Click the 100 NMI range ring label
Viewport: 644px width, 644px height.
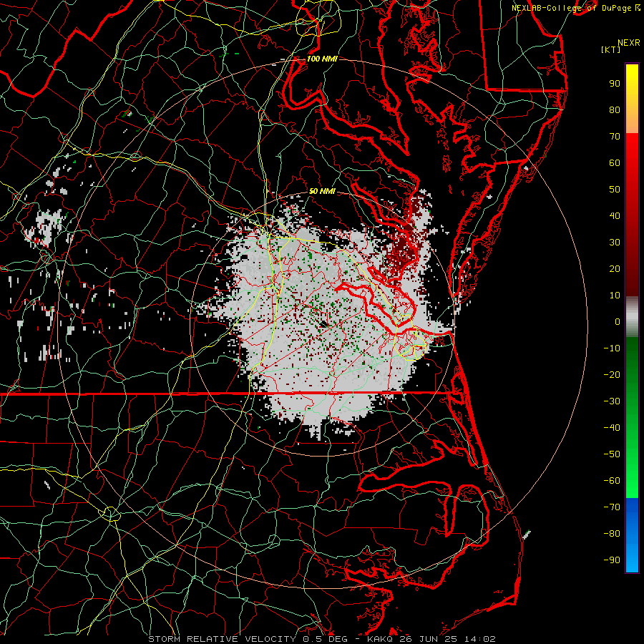click(x=322, y=59)
